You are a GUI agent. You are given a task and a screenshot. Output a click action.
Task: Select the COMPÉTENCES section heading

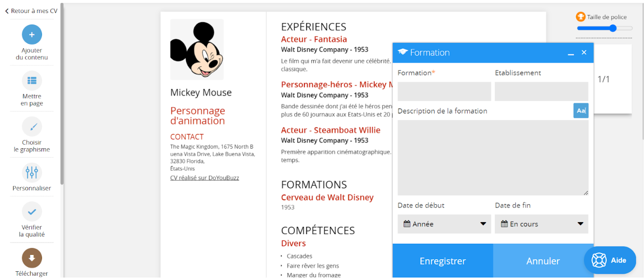point(318,231)
